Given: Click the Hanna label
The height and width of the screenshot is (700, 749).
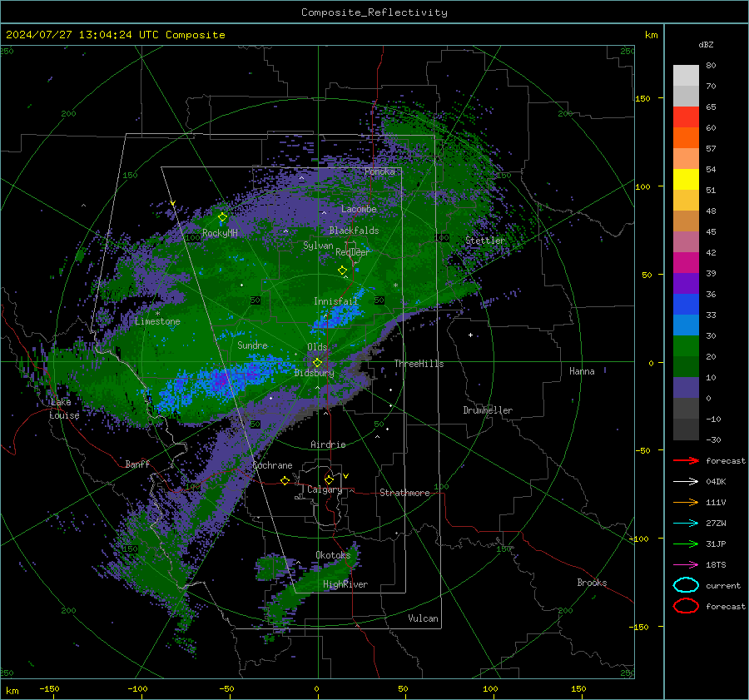Looking at the screenshot, I should pyautogui.click(x=582, y=371).
